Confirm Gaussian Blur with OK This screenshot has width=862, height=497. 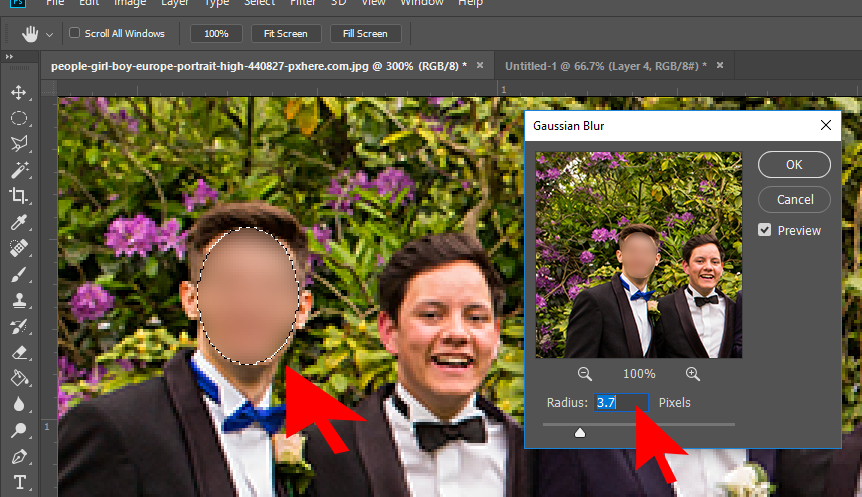coord(794,164)
